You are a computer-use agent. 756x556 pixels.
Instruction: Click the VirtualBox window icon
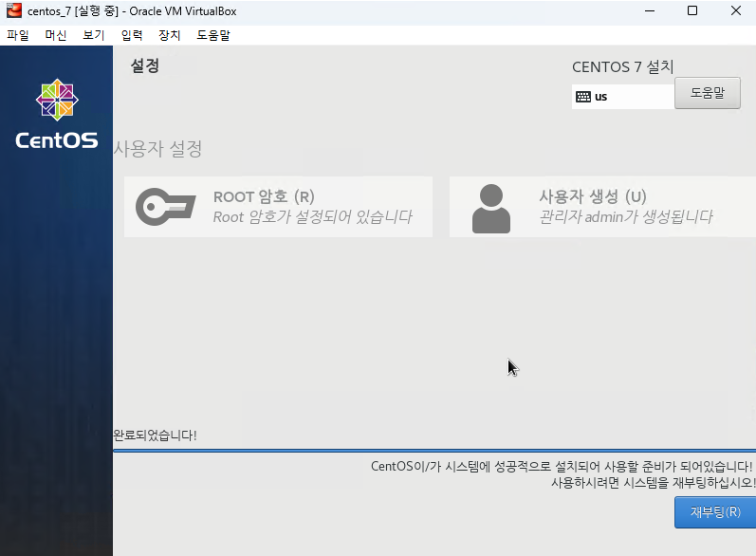pyautogui.click(x=14, y=10)
